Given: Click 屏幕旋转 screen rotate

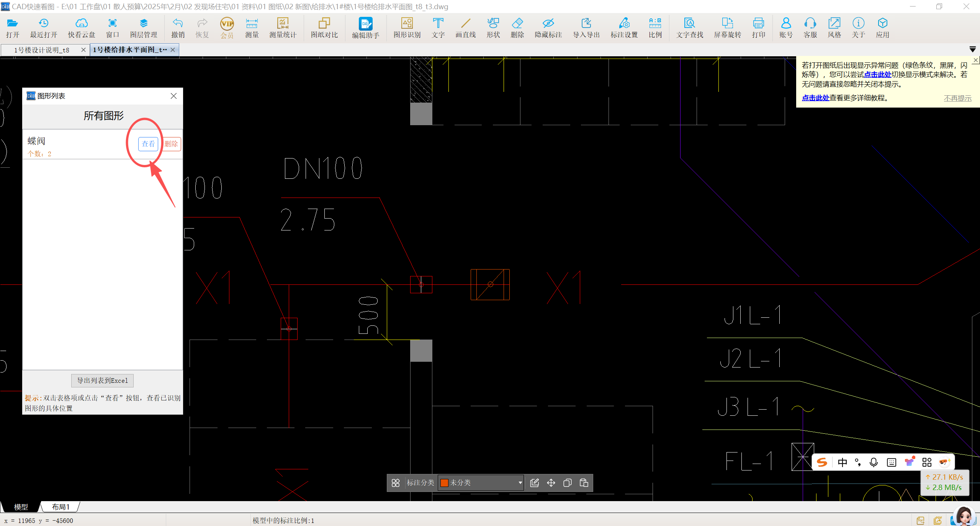Looking at the screenshot, I should (727, 28).
